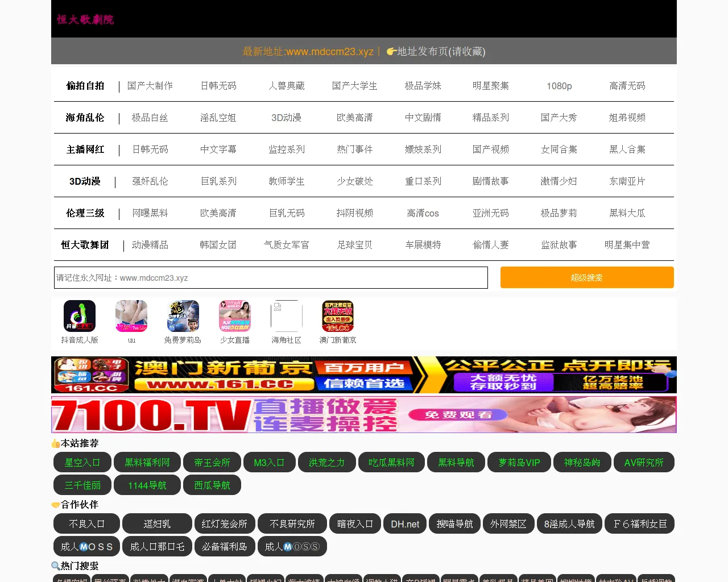Click the thumbs-up icon next to 本站推荐
728x582 pixels.
tap(56, 443)
